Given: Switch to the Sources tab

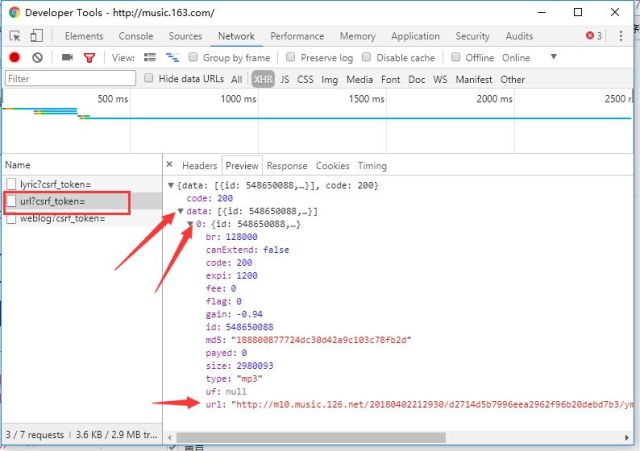Looking at the screenshot, I should tap(185, 36).
